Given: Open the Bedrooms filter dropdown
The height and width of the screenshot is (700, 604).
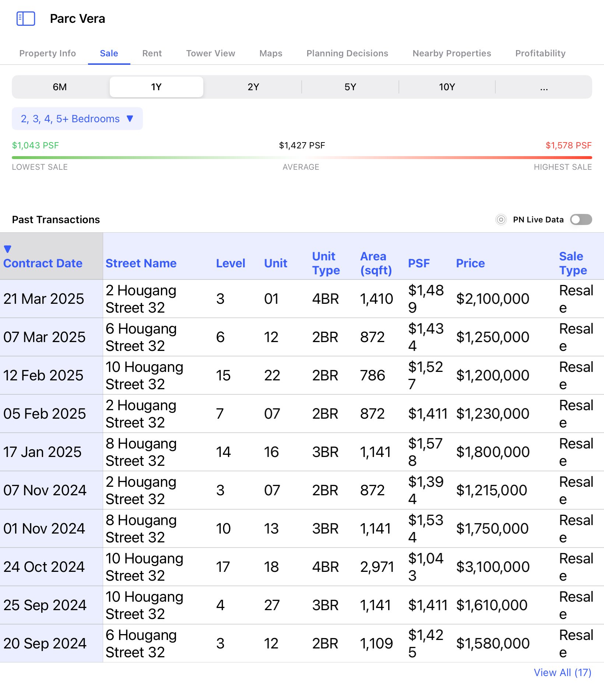Looking at the screenshot, I should click(x=77, y=119).
